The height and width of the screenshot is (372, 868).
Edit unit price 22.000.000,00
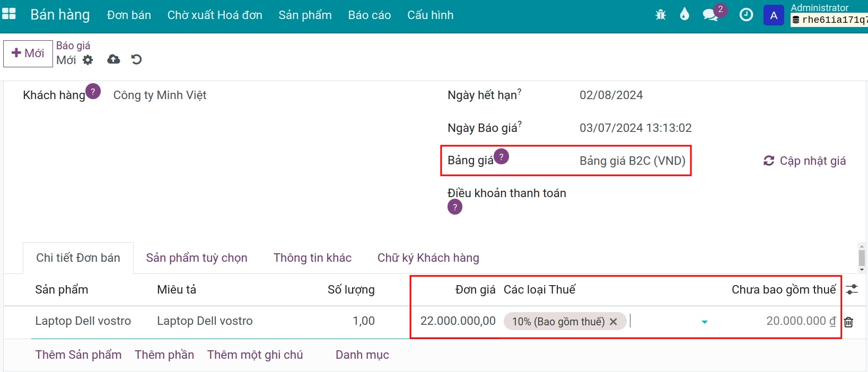pyautogui.click(x=458, y=321)
